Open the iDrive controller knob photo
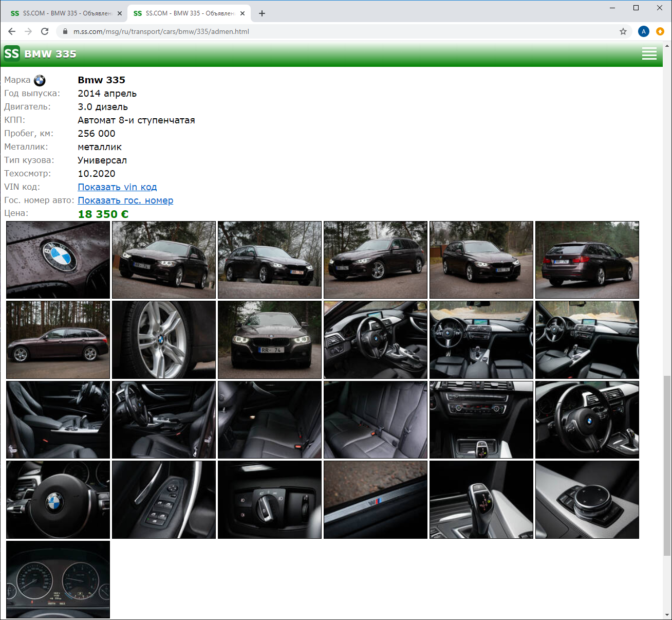 [587, 500]
